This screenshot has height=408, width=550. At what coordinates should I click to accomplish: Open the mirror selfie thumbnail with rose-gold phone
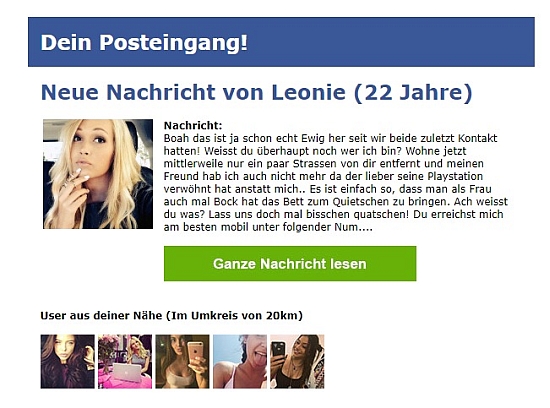coord(182,361)
